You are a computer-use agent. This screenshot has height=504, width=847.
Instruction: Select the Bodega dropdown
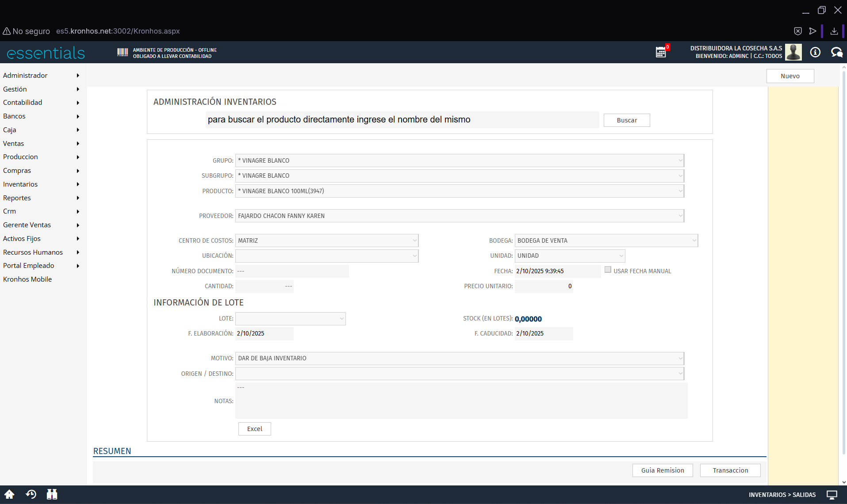pos(606,241)
